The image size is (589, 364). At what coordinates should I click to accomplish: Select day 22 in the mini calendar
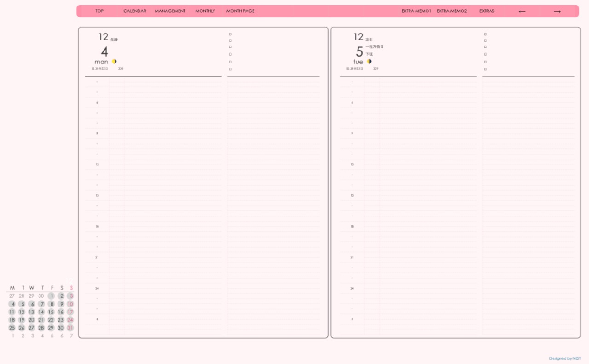pyautogui.click(x=51, y=320)
